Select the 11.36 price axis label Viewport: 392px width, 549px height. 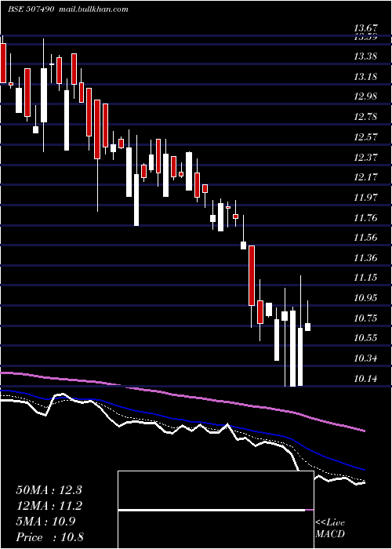[x=365, y=258]
